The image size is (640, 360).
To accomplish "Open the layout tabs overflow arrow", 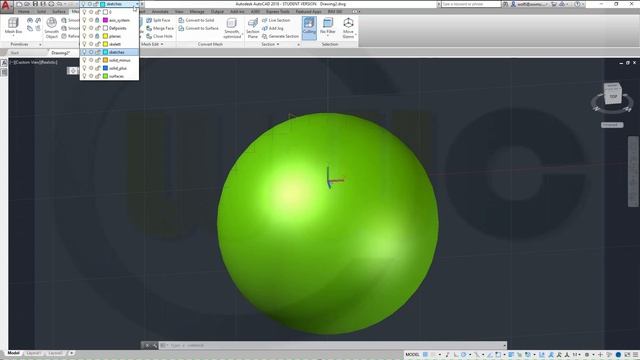I will pos(71,353).
